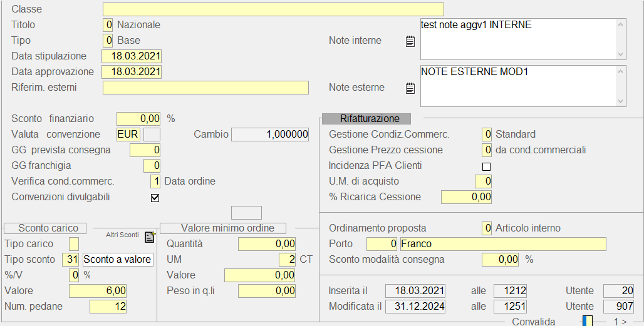
Task: Select the Tipo sconto code field
Action: coord(70,260)
